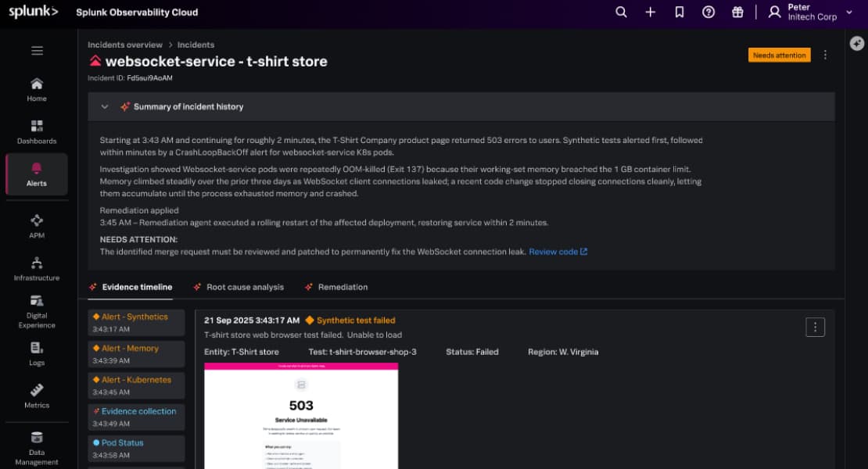The image size is (868, 469).
Task: Click Incidents overview breadcrumb link
Action: pos(125,45)
